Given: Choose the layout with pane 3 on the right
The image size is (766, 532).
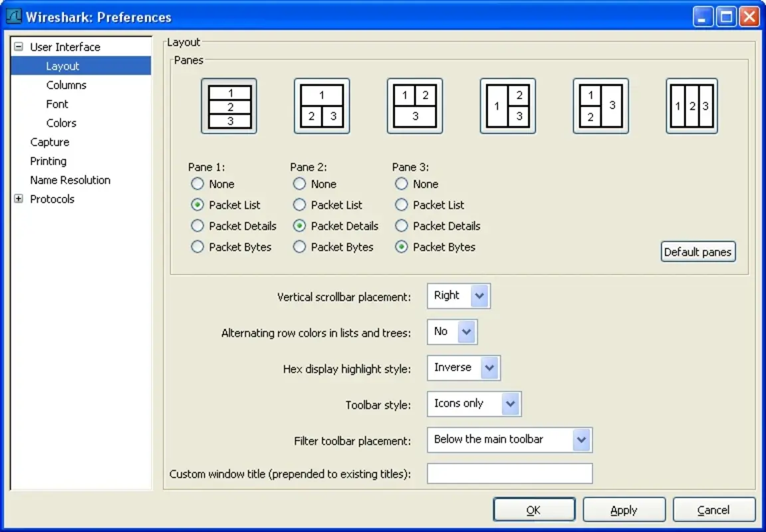Looking at the screenshot, I should (x=601, y=105).
